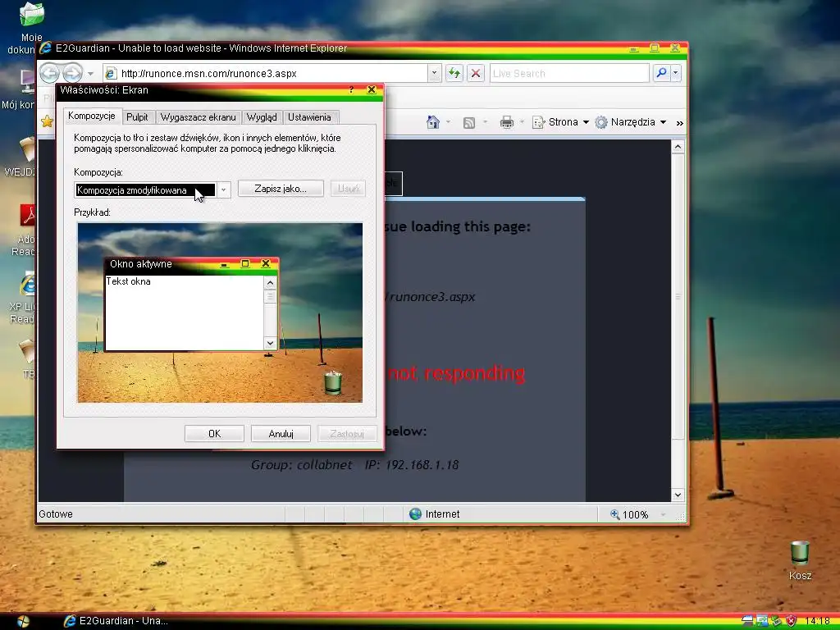This screenshot has height=630, width=840.
Task: Open the Mój komputer desktop icon
Action: point(28,83)
